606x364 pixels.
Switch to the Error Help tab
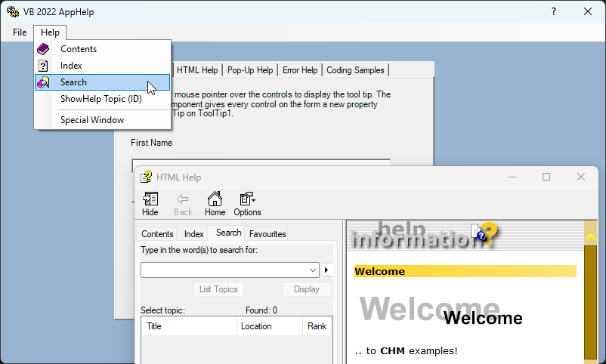300,70
